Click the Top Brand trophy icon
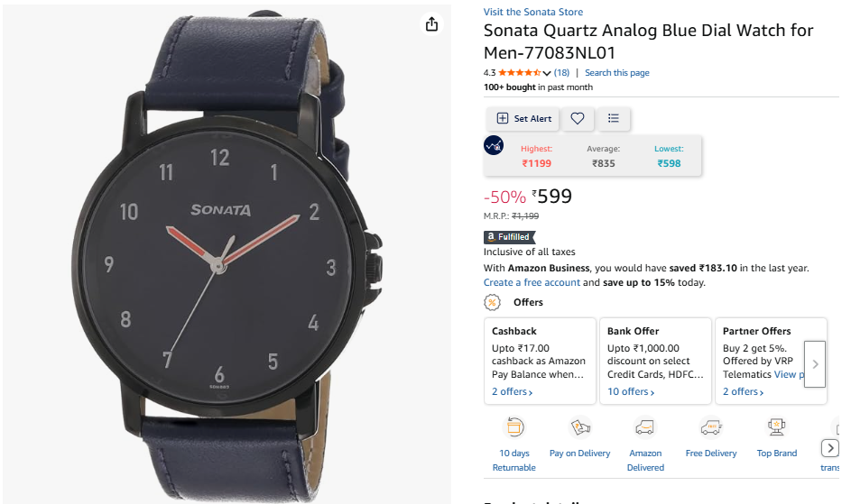 pos(777,427)
